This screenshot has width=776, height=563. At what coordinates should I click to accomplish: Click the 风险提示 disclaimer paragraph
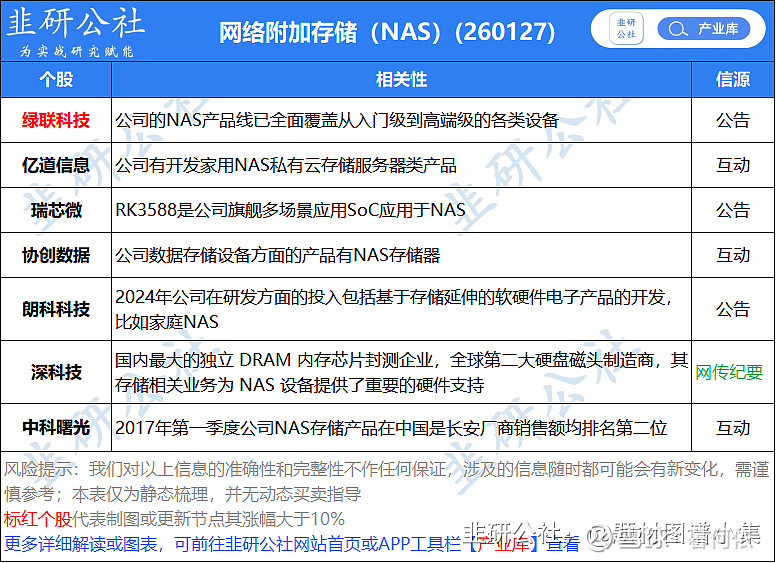click(387, 481)
